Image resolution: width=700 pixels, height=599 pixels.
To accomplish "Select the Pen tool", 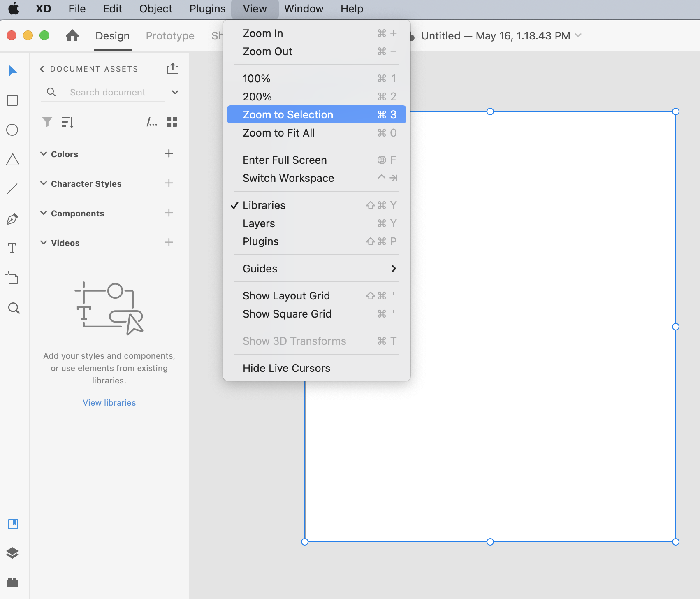I will click(12, 219).
